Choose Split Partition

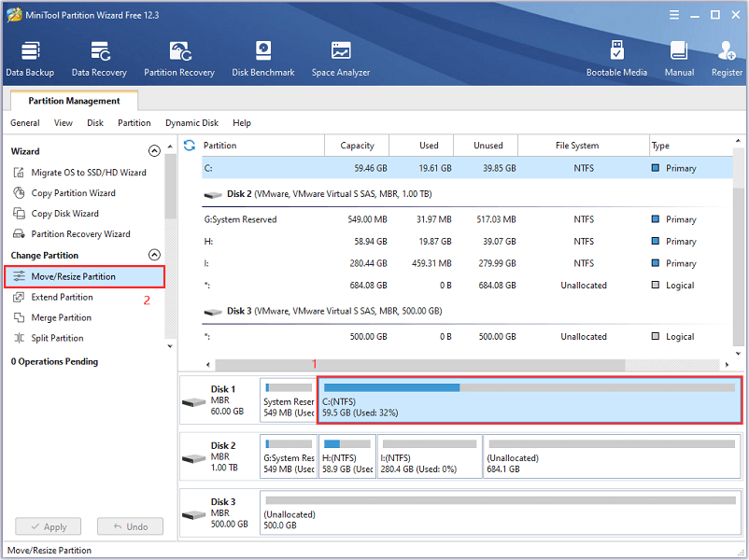tap(57, 338)
